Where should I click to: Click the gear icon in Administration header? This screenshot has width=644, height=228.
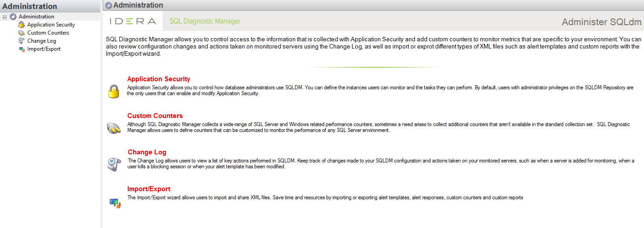(109, 5)
